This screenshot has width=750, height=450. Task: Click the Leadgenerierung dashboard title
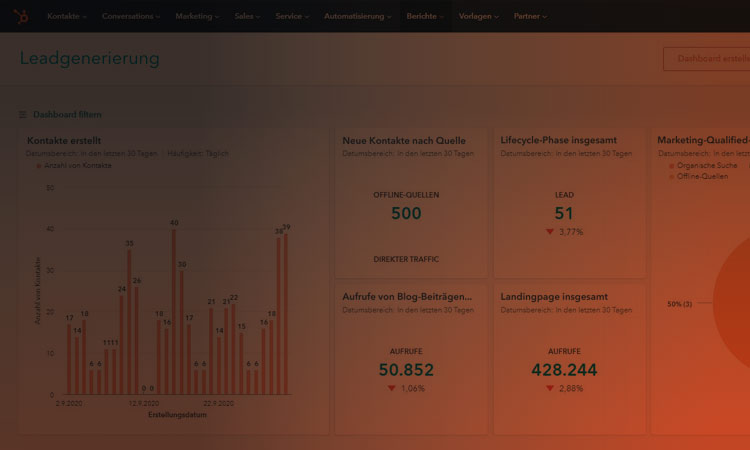pos(89,58)
